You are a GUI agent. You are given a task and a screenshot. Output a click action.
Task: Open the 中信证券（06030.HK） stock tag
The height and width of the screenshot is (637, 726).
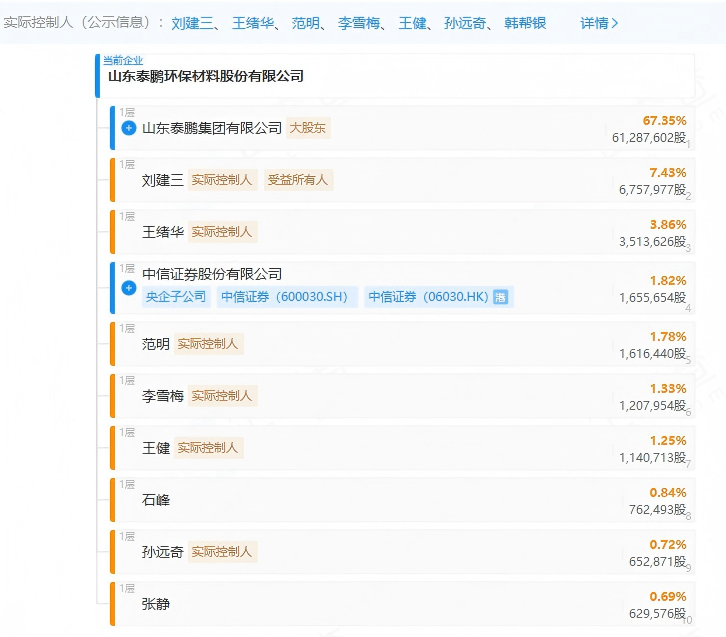[428, 297]
